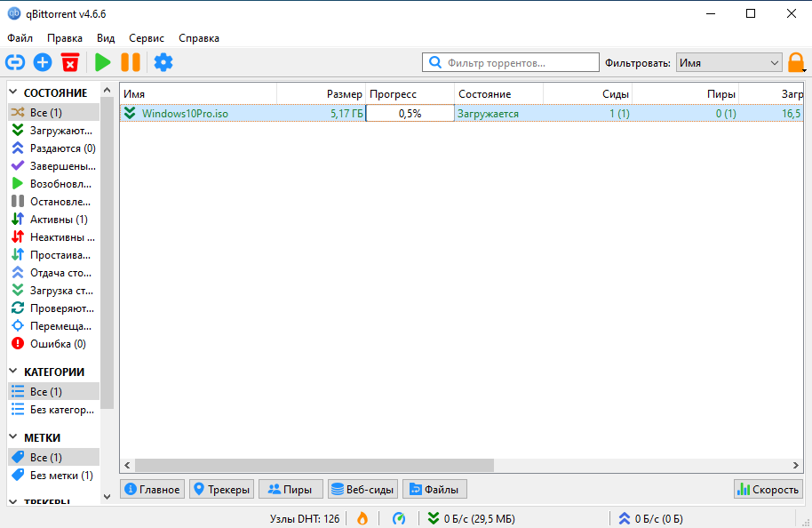Switch to the Веб-сиды tab
Image resolution: width=812 pixels, height=528 pixels.
point(362,489)
